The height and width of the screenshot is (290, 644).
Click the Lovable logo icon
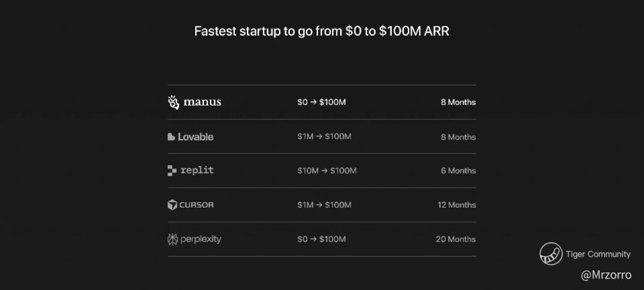171,137
